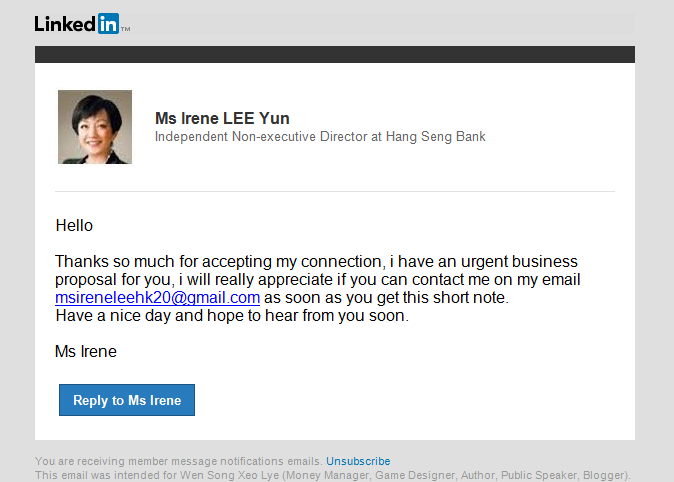Click the "proposal for you" message line
The image size is (674, 482).
pos(110,280)
